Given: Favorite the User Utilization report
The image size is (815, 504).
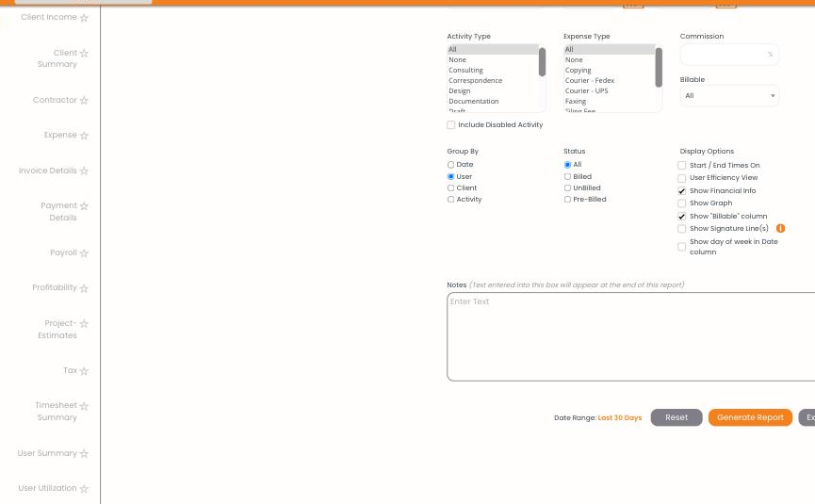Looking at the screenshot, I should 84,488.
